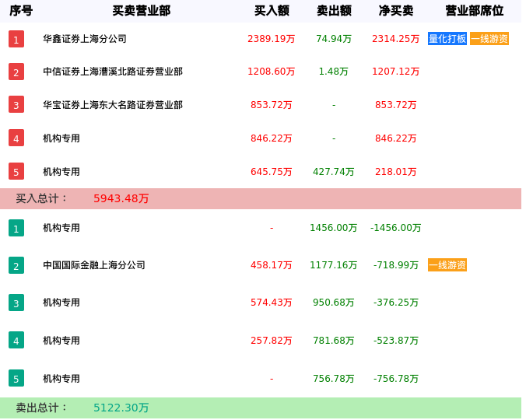Click net value 2314.25万
This screenshot has width=526, height=420.
click(395, 39)
